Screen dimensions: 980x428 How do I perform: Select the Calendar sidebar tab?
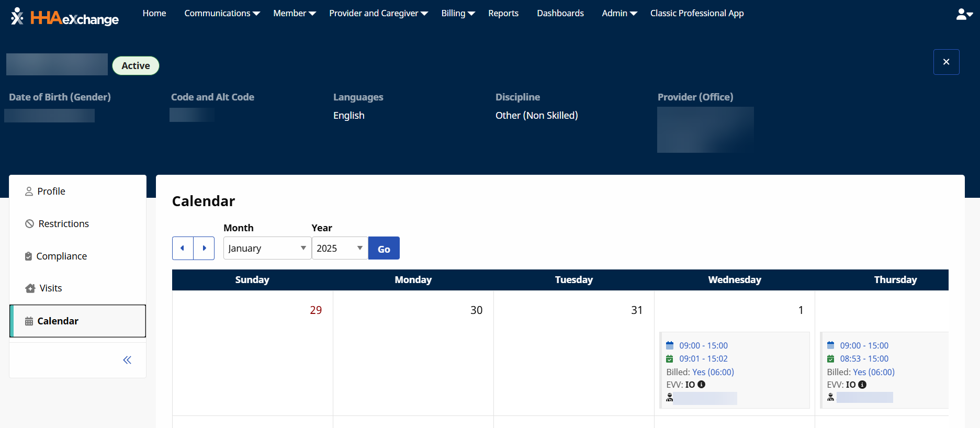click(77, 321)
